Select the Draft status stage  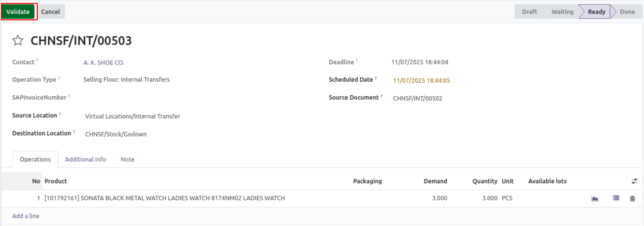(529, 12)
